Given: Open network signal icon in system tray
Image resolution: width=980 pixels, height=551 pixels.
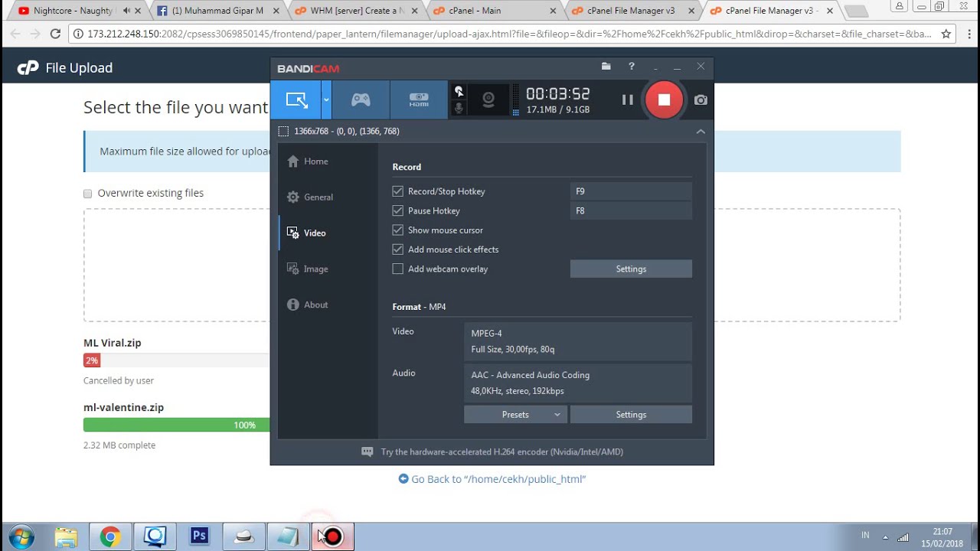Looking at the screenshot, I should [x=903, y=536].
